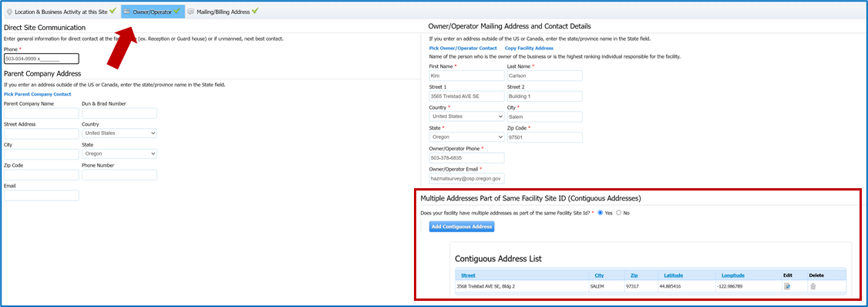This screenshot has width=868, height=307.
Task: Click the speech bubble icon on Mailing/Billing tab
Action: [191, 11]
